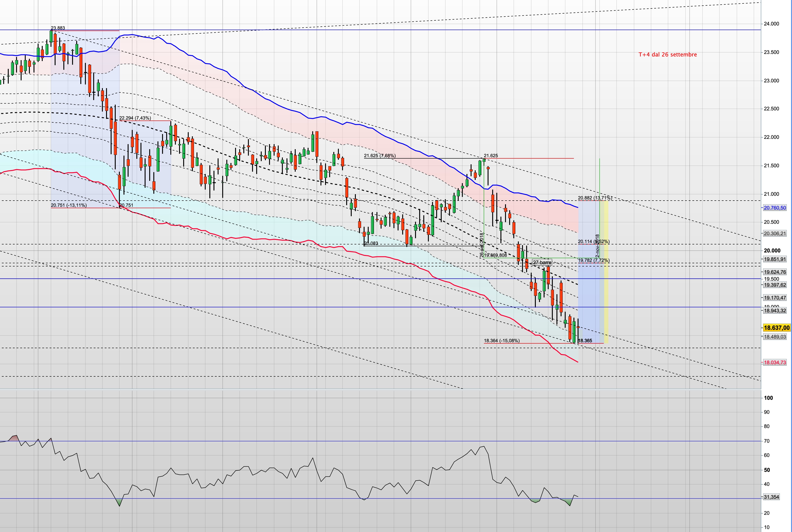The image size is (792, 532).
Task: Click the 100 level on oscillator axis
Action: click(768, 398)
